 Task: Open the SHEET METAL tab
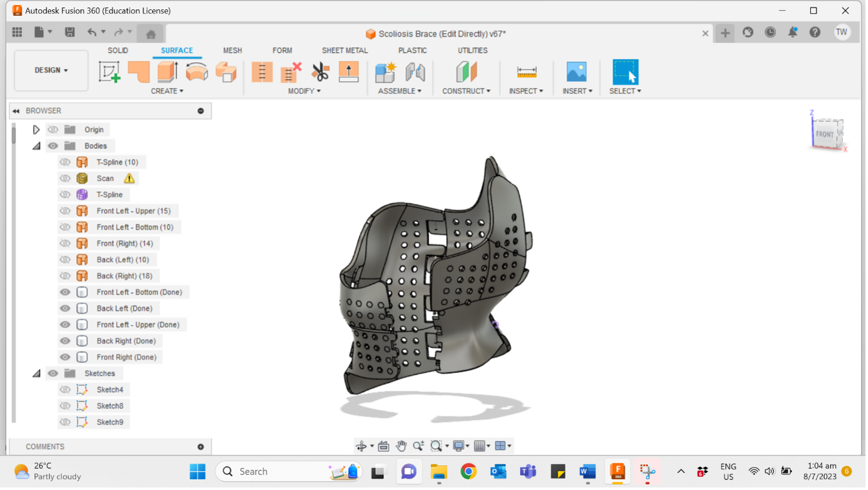344,50
